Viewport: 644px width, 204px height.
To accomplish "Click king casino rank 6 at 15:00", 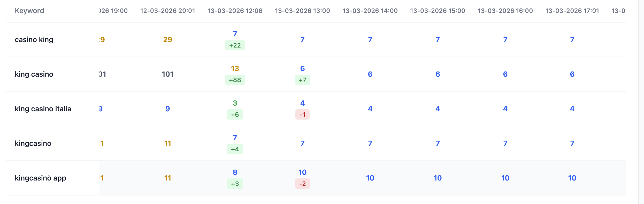I will (x=438, y=74).
